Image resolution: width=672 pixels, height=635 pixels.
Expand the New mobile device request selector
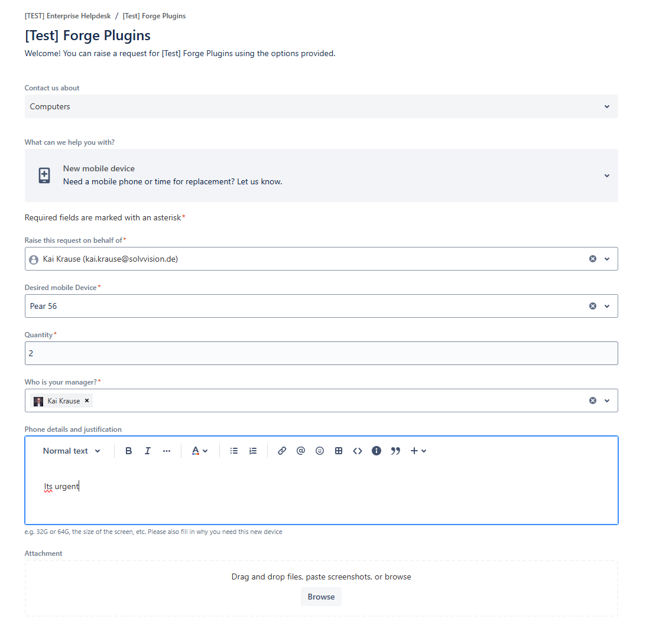(x=606, y=175)
